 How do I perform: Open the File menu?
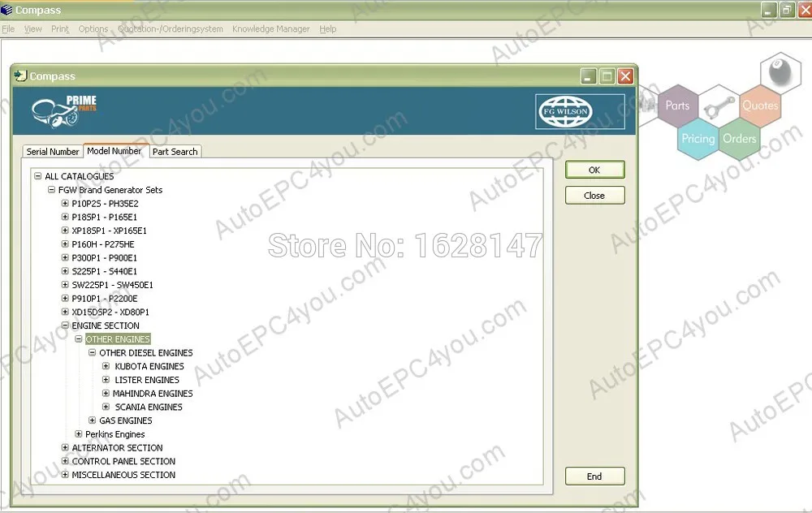pyautogui.click(x=8, y=29)
